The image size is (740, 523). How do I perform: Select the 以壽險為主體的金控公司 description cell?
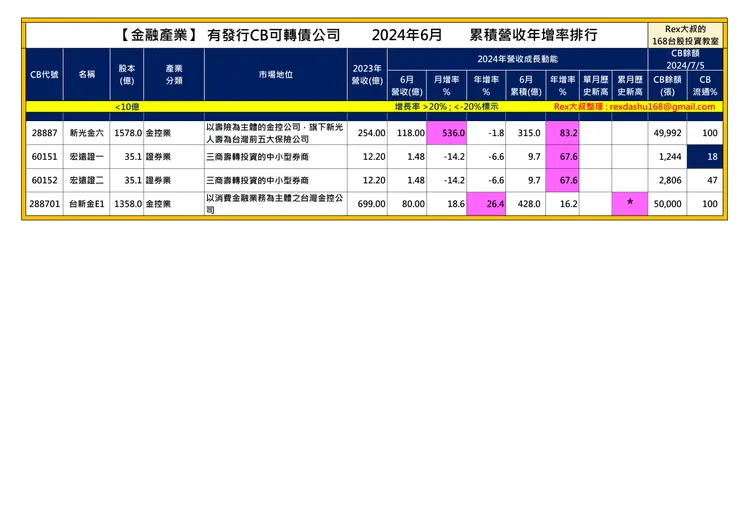276,133
